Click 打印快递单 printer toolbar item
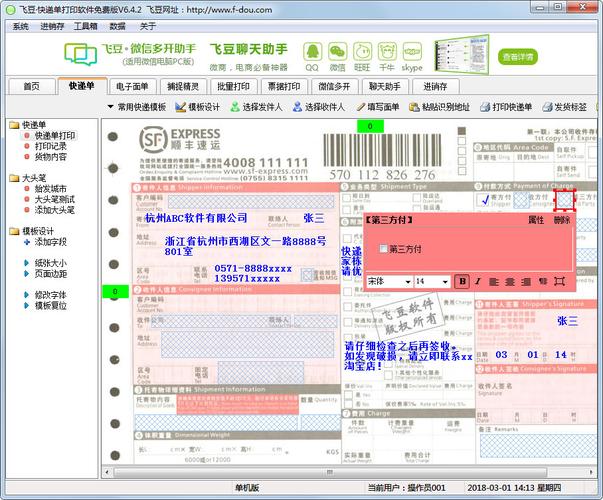Viewport: 603px width, 500px height. 506,107
